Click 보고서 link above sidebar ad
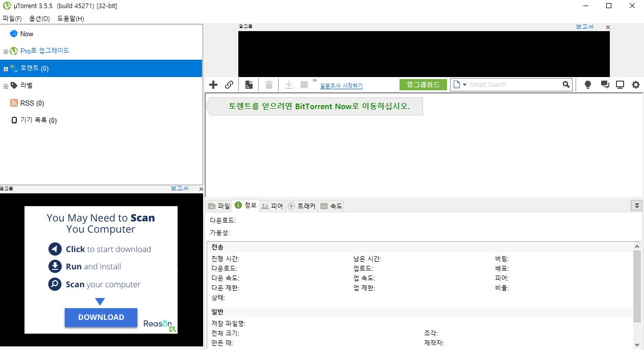644x350 pixels. [x=179, y=188]
